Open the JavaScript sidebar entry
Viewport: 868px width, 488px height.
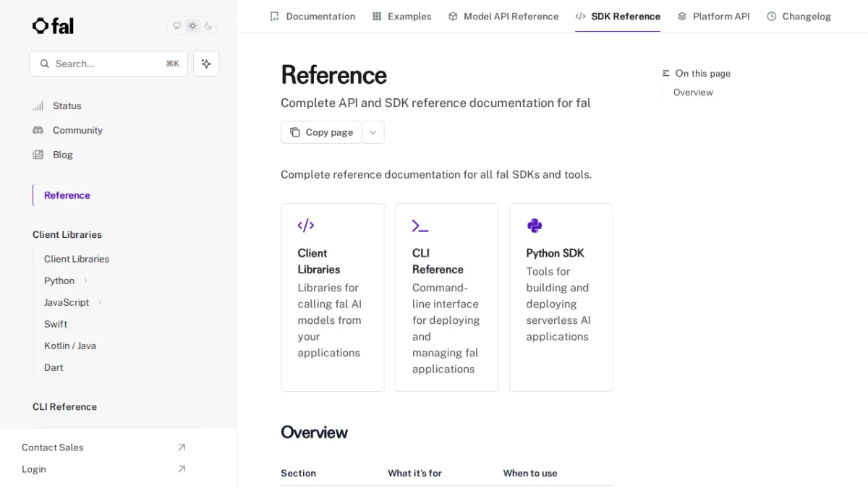[x=67, y=302]
